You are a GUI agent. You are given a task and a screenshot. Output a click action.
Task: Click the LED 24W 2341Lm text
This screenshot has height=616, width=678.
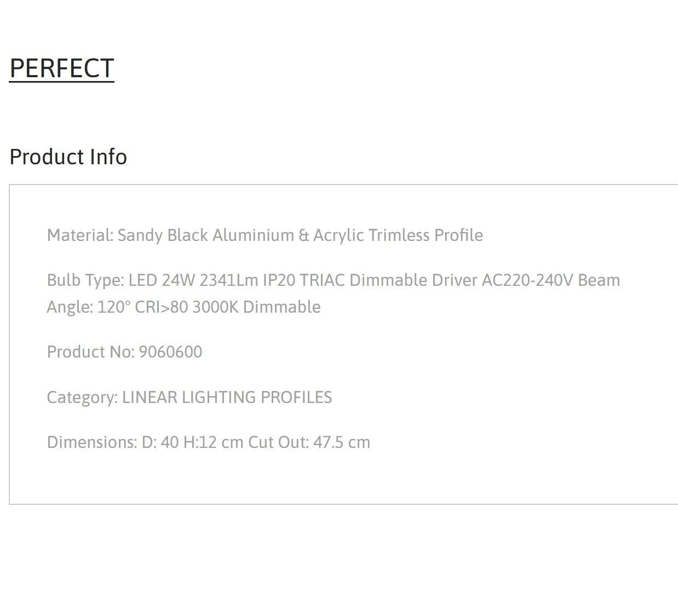[x=193, y=280]
